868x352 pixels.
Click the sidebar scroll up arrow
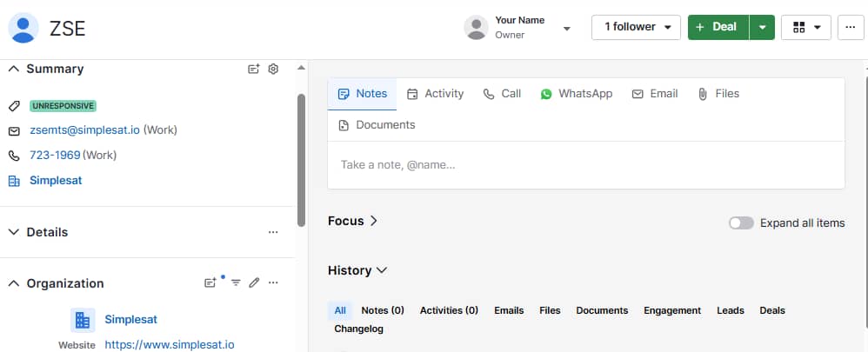(301, 68)
